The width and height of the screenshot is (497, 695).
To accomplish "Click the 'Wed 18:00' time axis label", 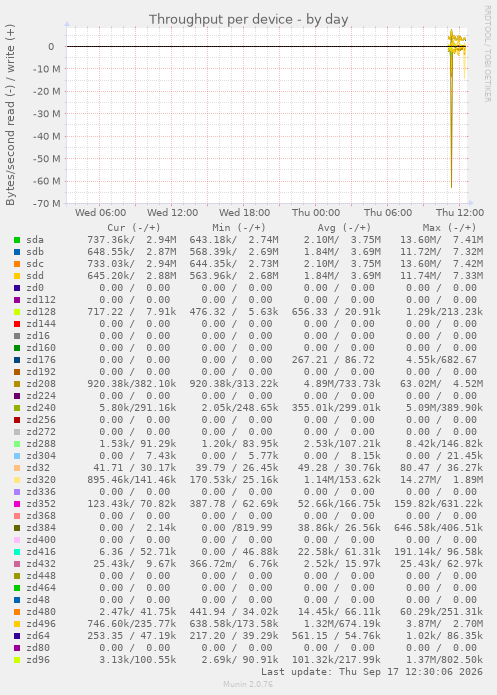I will 244,212.
